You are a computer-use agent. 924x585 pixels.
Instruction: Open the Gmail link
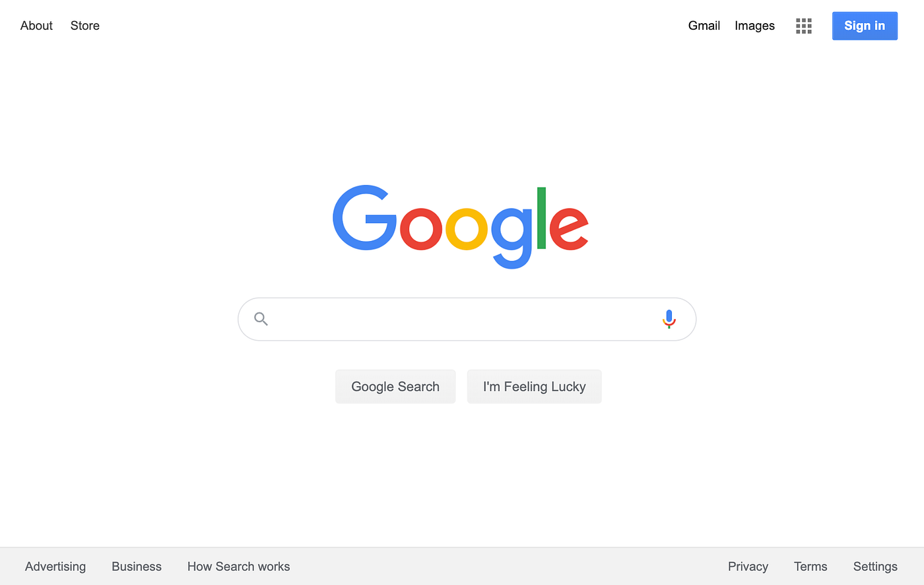(x=704, y=26)
